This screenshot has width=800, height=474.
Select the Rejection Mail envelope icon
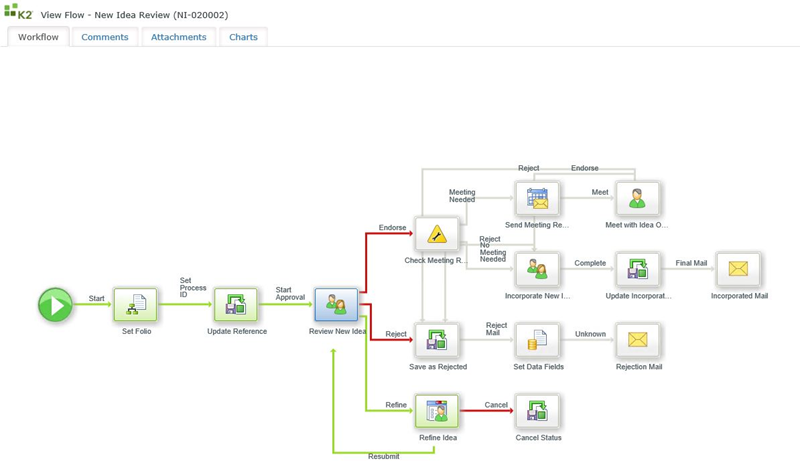pyautogui.click(x=637, y=340)
